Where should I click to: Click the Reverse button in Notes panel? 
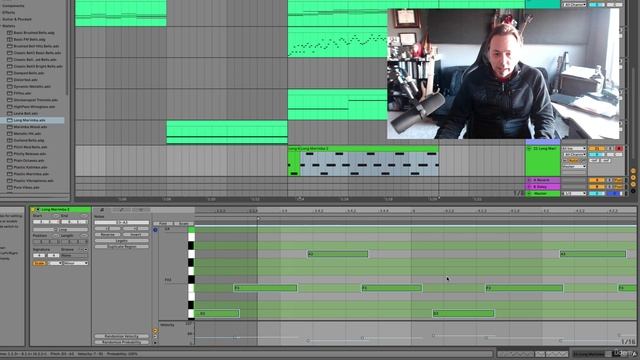(108, 235)
